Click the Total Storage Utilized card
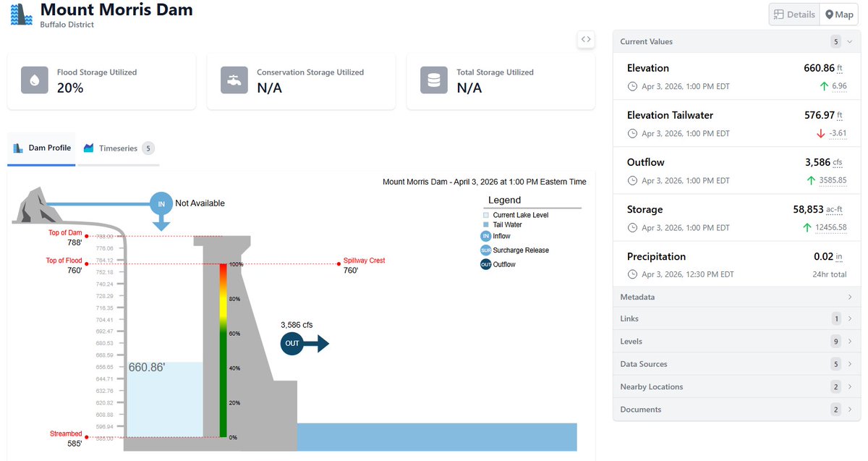The height and width of the screenshot is (461, 868). 501,81
